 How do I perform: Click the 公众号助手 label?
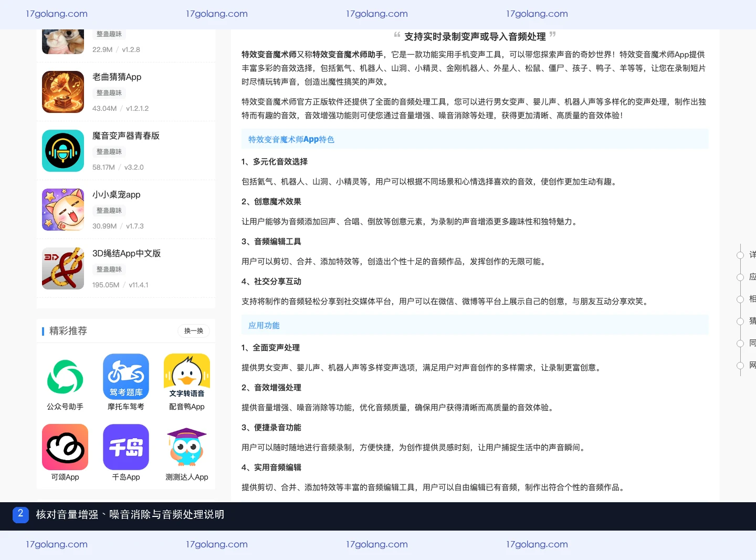pos(65,407)
